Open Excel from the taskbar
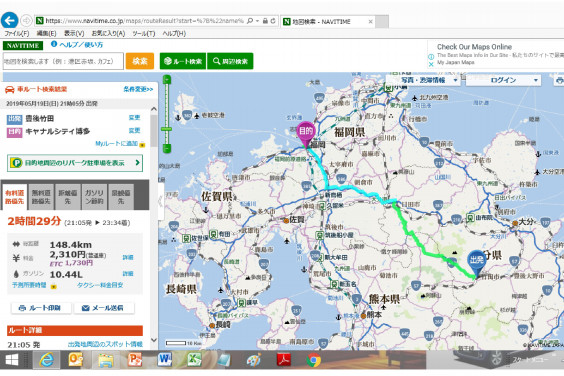The image size is (564, 376). 195,360
